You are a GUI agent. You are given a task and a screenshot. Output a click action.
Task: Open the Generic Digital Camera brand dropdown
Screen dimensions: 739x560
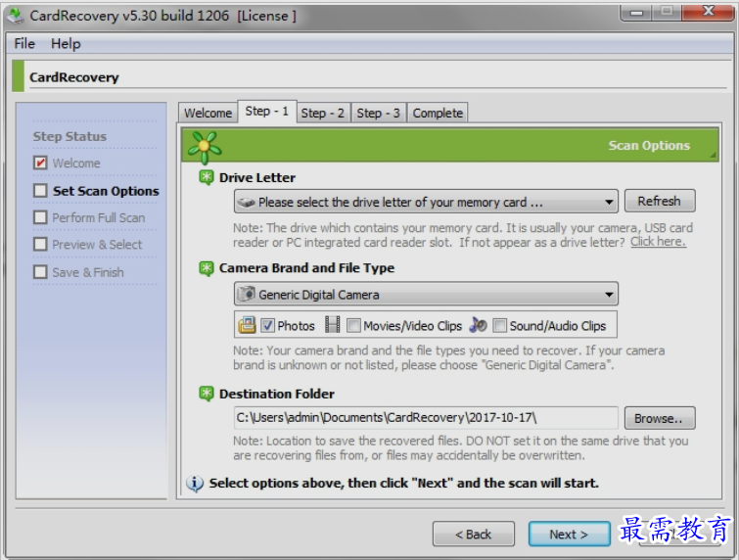(426, 295)
